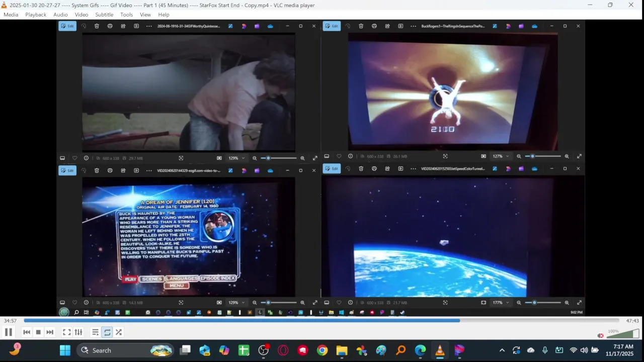644x362 pixels.
Task: Open the Media menu
Action: [x=11, y=15]
